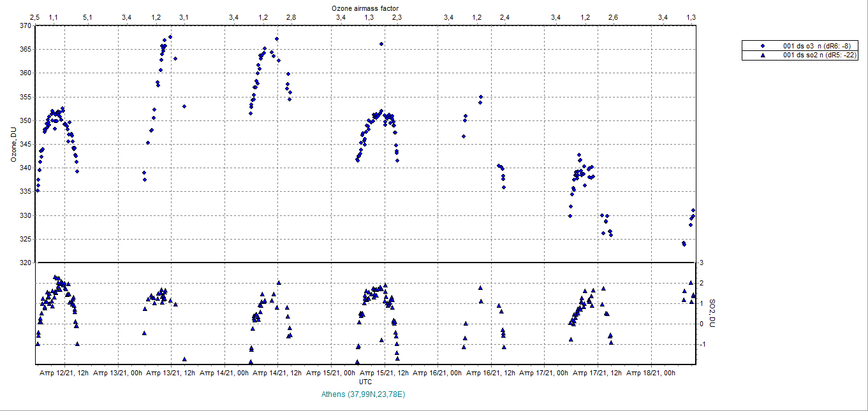Click the 3 tick on the SO2 axis

click(x=701, y=263)
